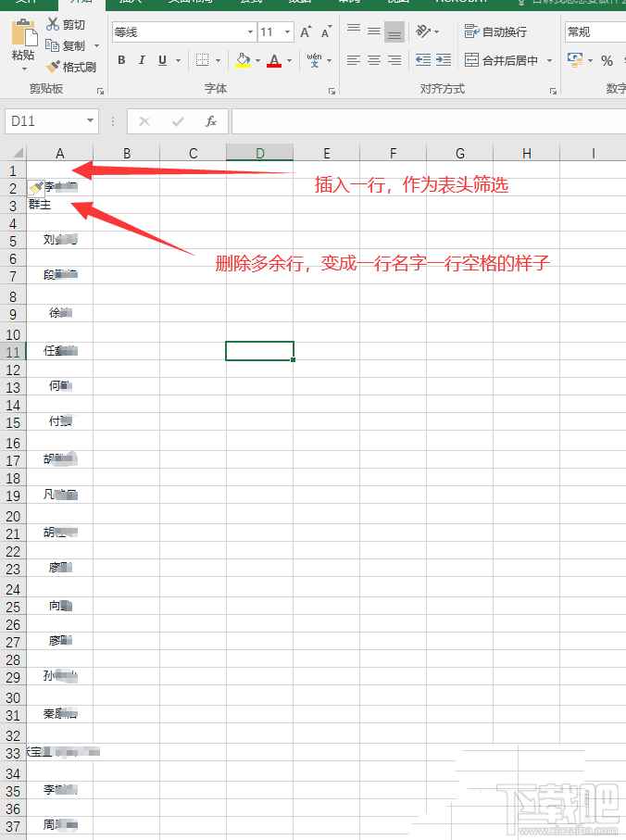Decrease indent icon

click(423, 60)
